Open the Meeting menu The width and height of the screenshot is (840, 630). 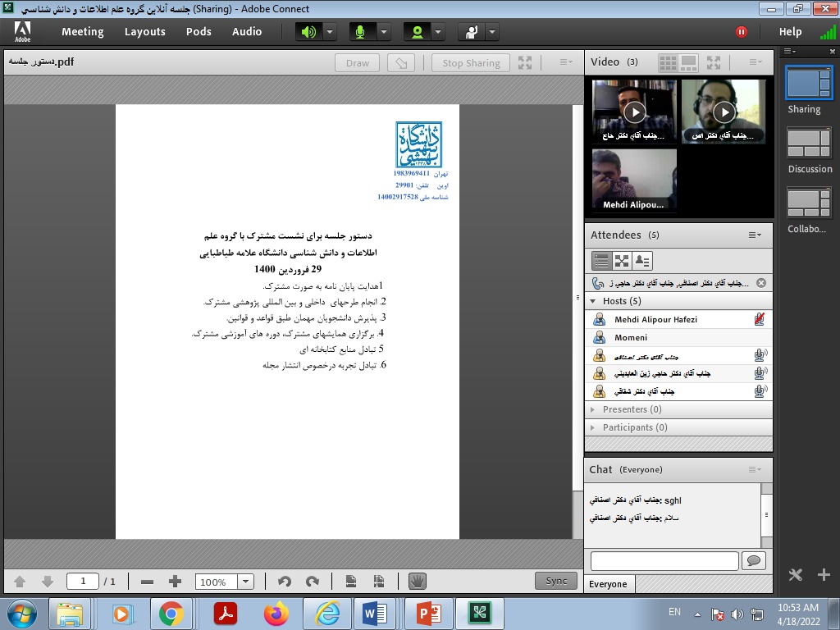[83, 32]
